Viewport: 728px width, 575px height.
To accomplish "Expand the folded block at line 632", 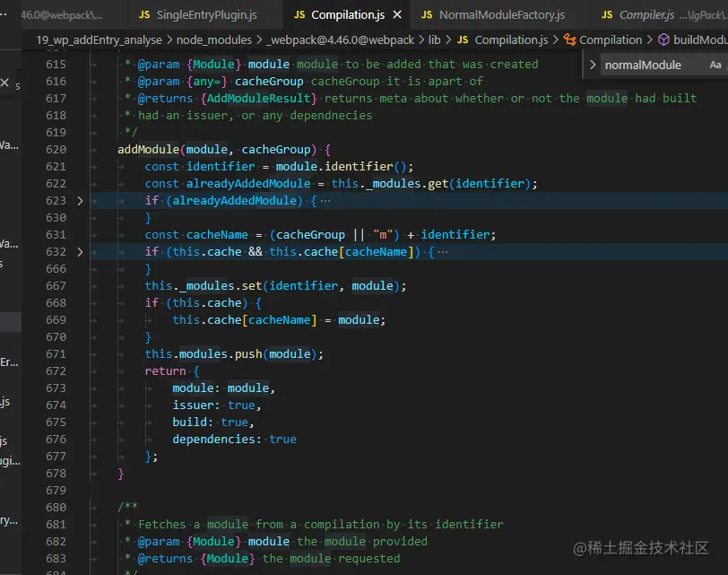I will [x=80, y=252].
